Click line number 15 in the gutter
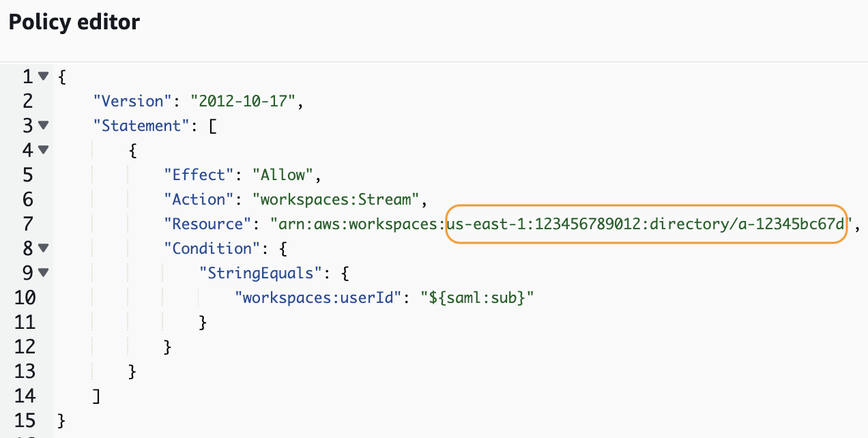This screenshot has width=868, height=438. pos(25,420)
